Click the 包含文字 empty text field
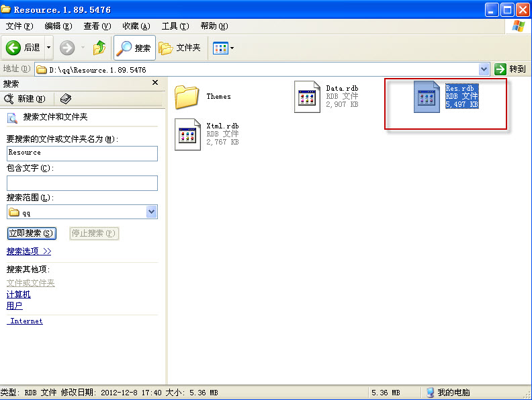This screenshot has height=400, width=532. coord(82,183)
